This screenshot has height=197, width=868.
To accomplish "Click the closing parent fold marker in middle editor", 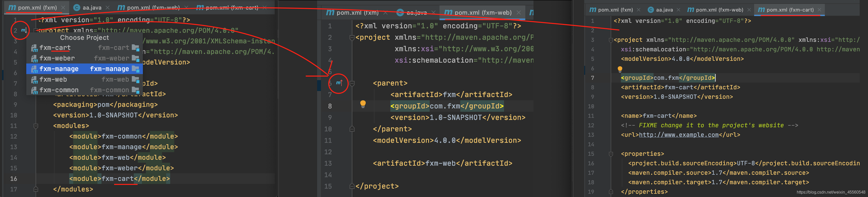I will [352, 129].
